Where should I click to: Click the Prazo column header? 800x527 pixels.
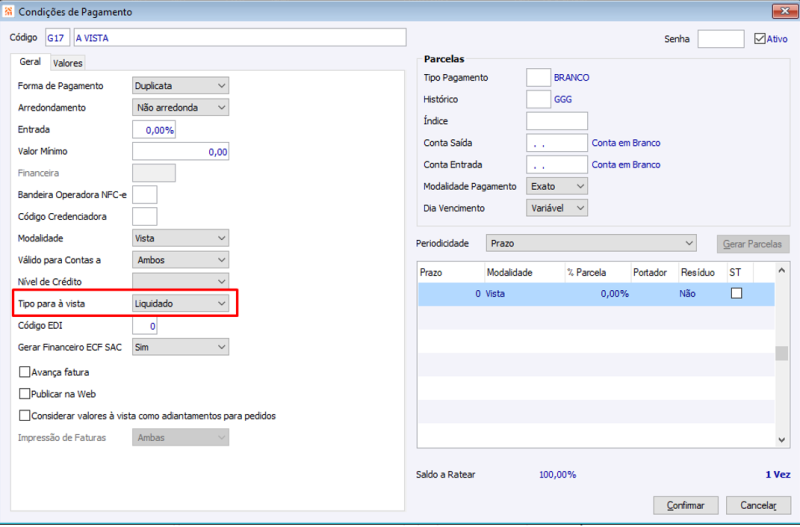pos(451,272)
